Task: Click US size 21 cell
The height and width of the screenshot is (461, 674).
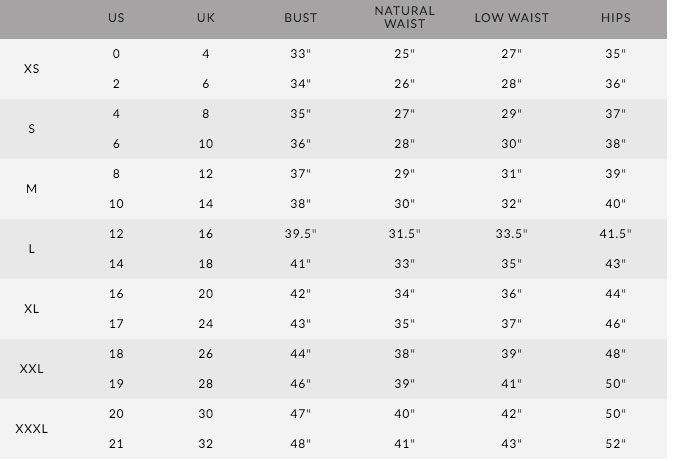Action: point(116,443)
